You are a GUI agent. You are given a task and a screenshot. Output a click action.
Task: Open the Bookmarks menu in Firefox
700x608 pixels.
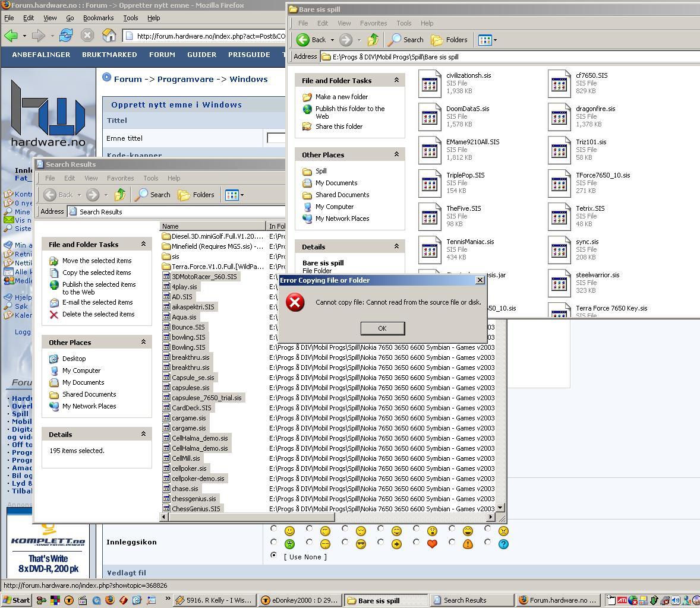(x=98, y=18)
